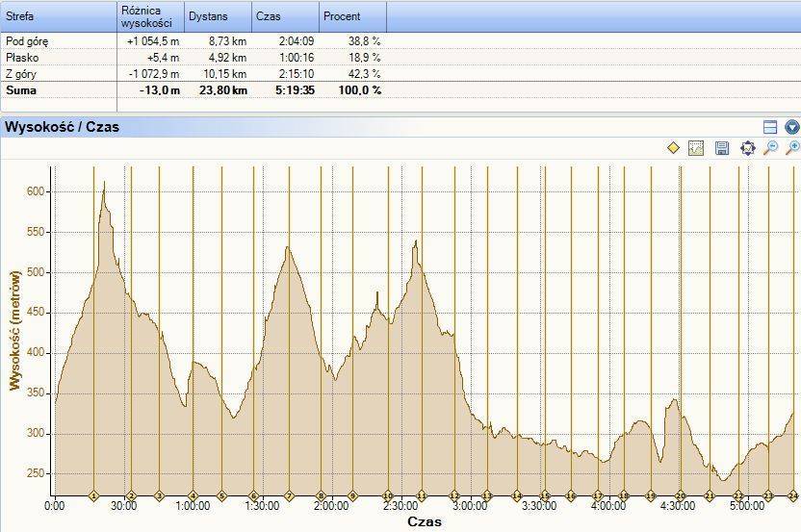
Task: Click the Procent column header
Action: pos(352,16)
